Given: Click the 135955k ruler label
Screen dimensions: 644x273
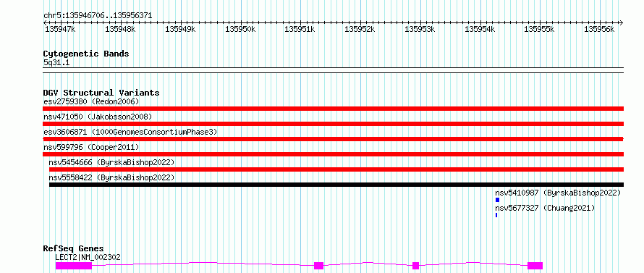Looking at the screenshot, I should 539,29.
